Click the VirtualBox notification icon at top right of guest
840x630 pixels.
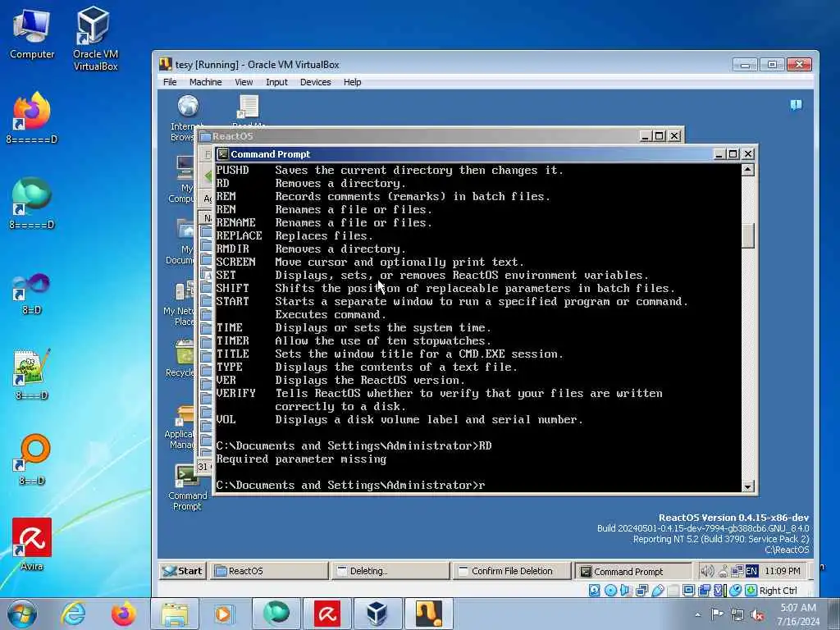point(796,104)
